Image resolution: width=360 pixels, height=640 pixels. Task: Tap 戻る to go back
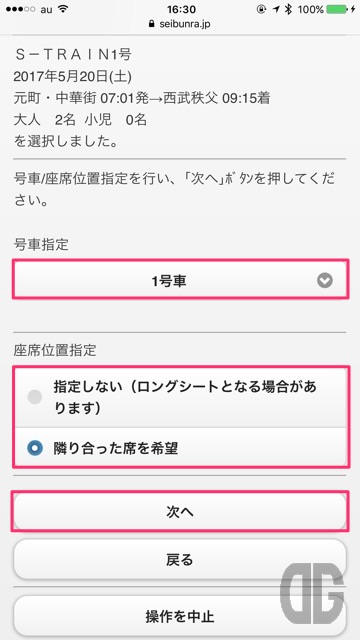click(x=180, y=559)
